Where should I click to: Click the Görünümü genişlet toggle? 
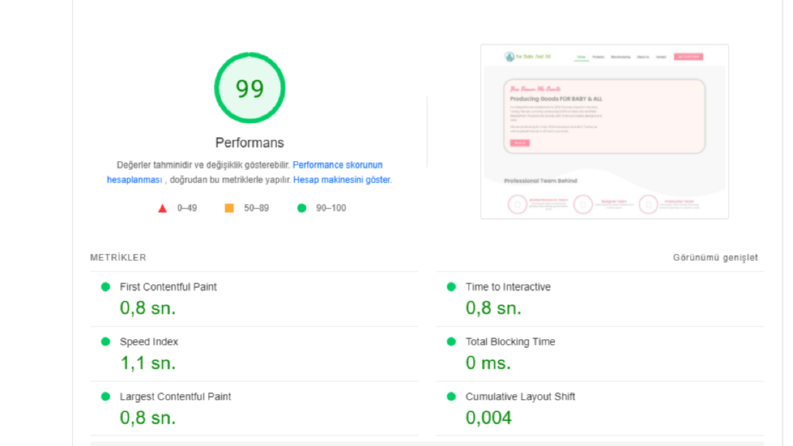[x=715, y=257]
